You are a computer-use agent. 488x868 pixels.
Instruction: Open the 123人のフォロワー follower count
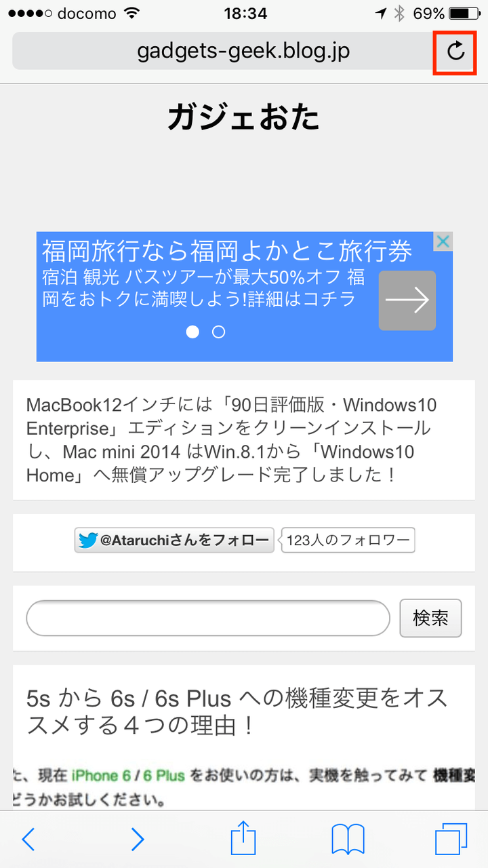348,540
